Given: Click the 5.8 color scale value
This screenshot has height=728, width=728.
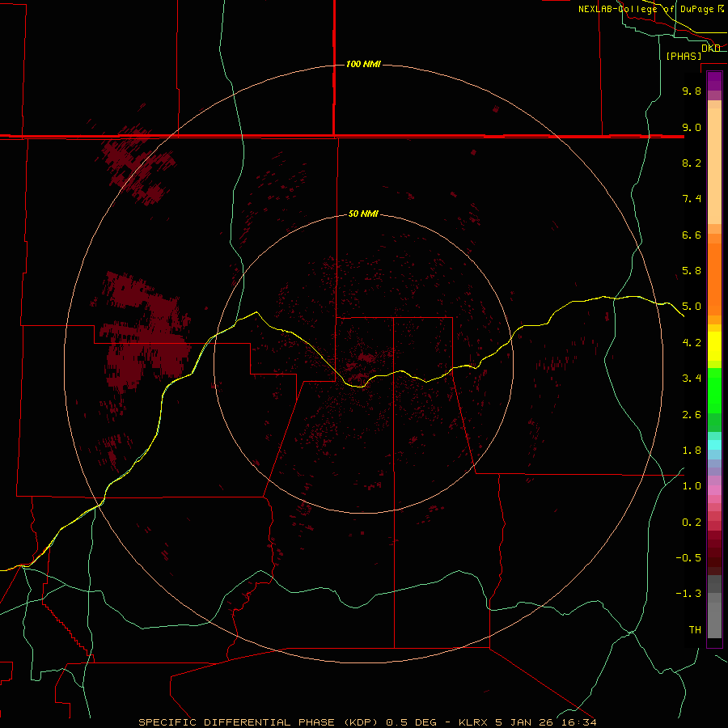Looking at the screenshot, I should point(692,271).
